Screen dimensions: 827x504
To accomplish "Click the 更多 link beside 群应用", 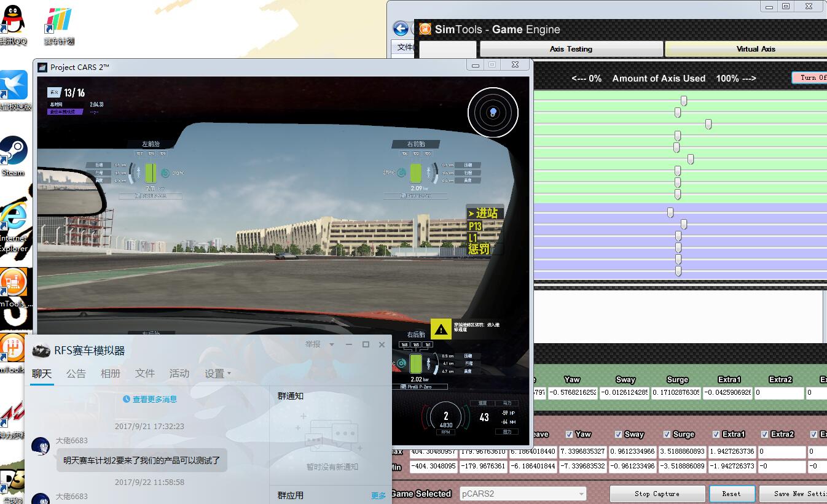I will pos(378,495).
